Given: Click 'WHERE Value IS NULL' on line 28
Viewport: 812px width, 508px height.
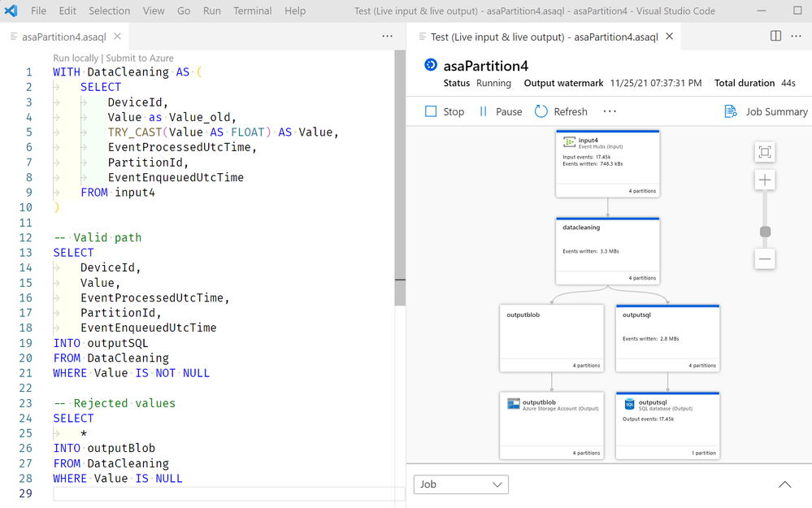Looking at the screenshot, I should click(118, 478).
